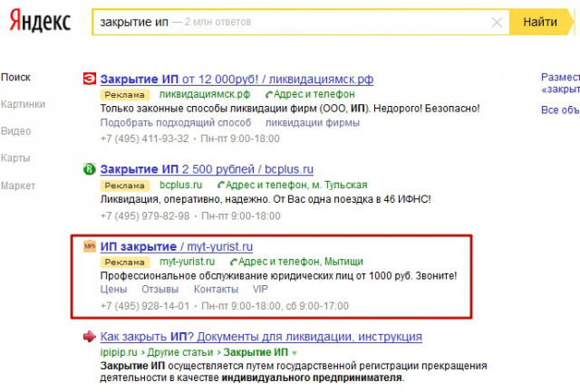Click the green ликвидациямск.рф domain link
The height and width of the screenshot is (392, 580).
click(205, 94)
